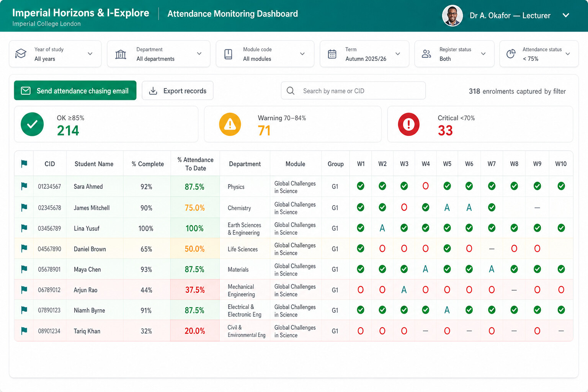Click Lina Yusuf's W2 A mark

tap(382, 228)
